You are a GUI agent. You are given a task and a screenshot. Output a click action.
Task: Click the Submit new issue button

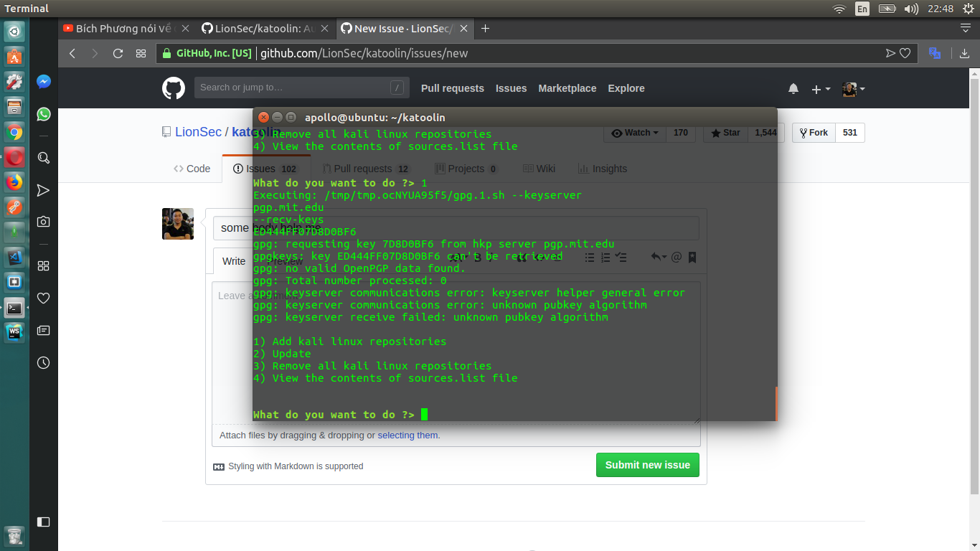(647, 465)
